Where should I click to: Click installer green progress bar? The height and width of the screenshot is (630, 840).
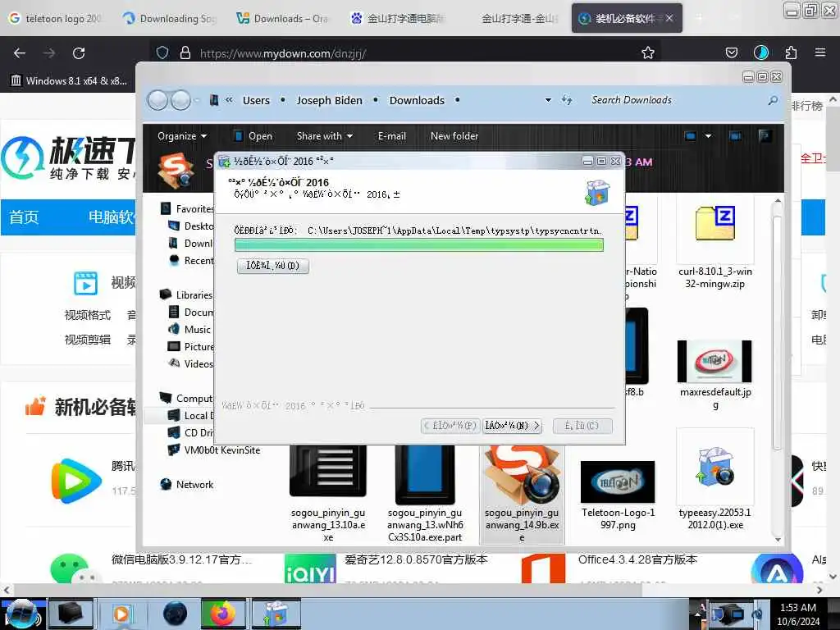click(419, 244)
